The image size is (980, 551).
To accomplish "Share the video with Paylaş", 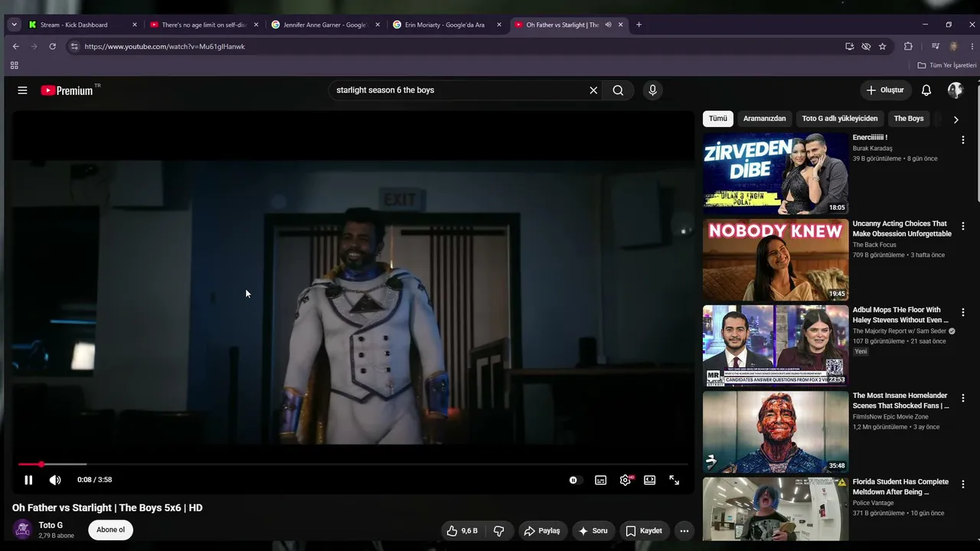I will [542, 530].
